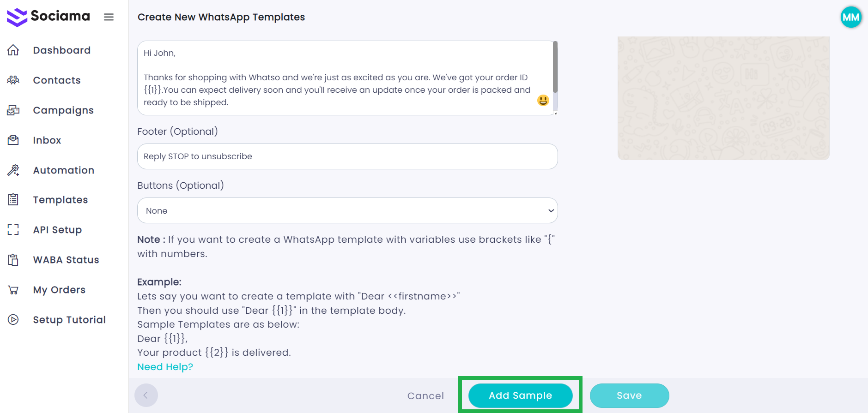868x413 pixels.
Task: Click the Sociama logo icon
Action: click(17, 17)
